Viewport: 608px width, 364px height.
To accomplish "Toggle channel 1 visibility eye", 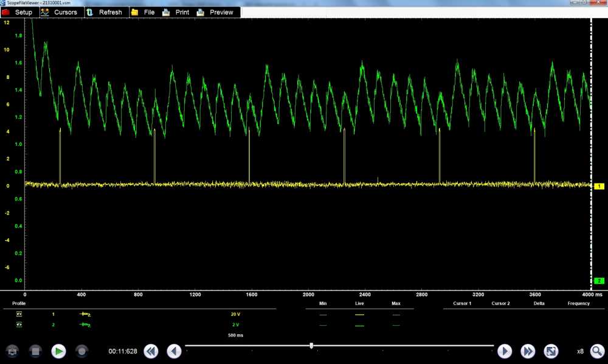I will click(19, 314).
